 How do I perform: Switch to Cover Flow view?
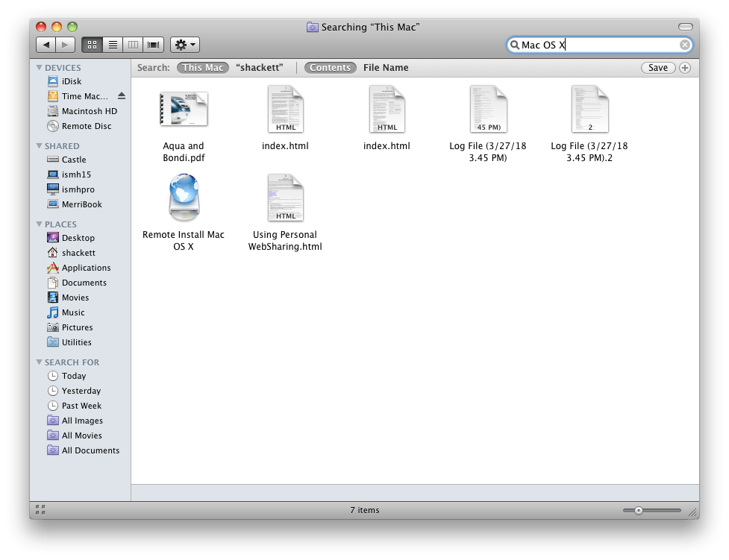154,45
